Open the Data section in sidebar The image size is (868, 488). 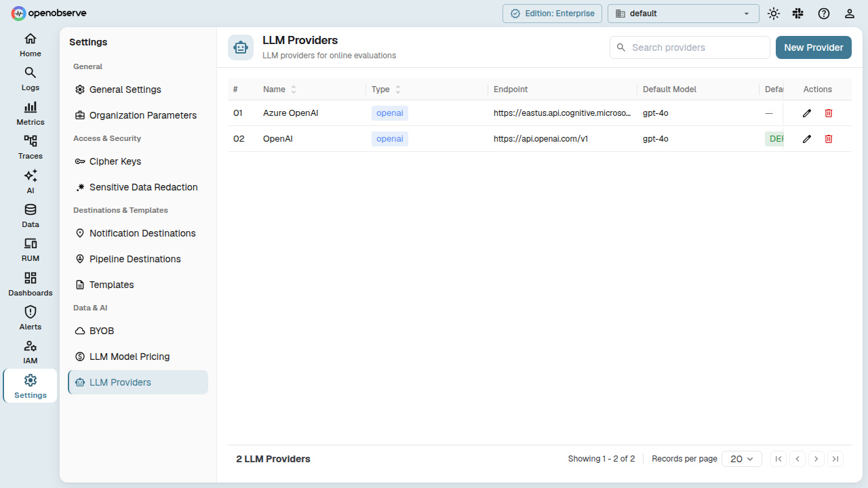coord(30,216)
